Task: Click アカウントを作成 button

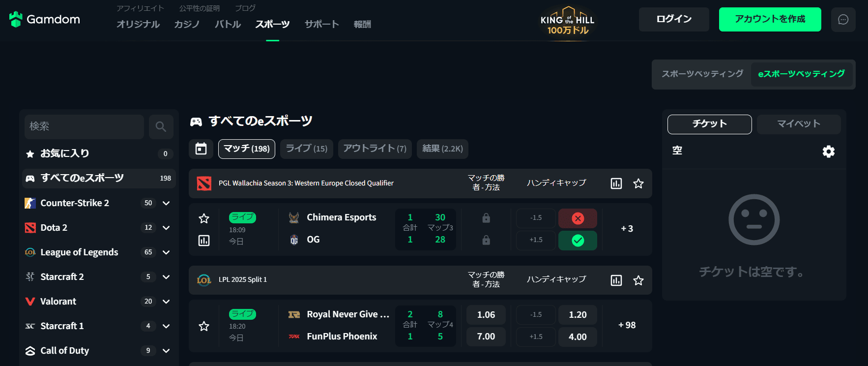Action: (770, 19)
